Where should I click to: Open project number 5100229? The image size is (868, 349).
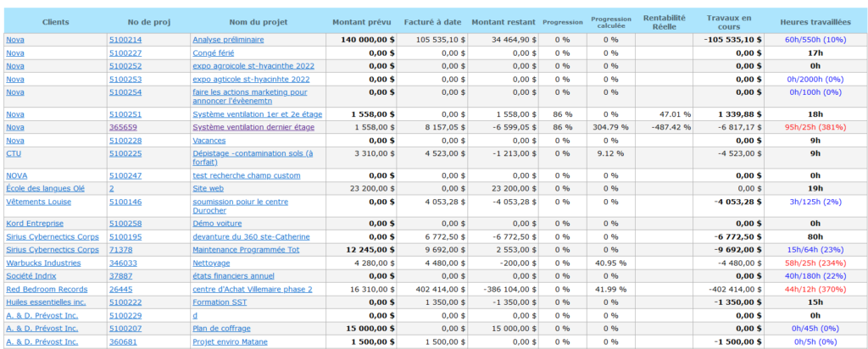(125, 316)
